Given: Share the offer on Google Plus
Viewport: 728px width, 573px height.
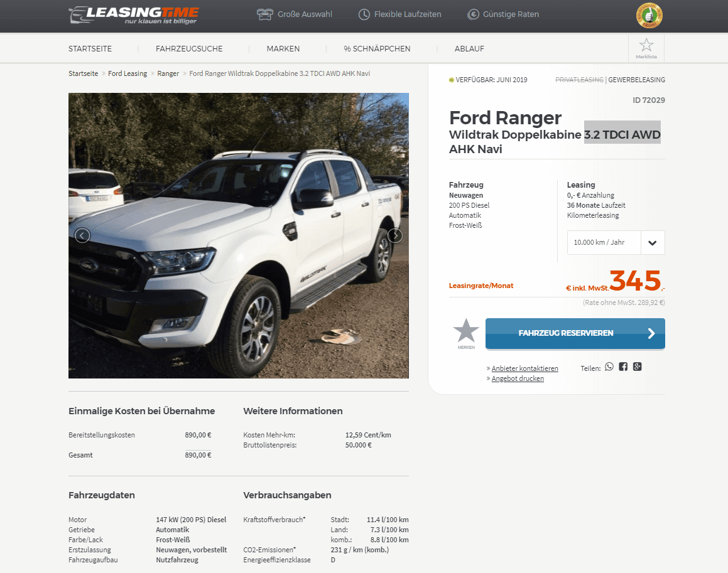Looking at the screenshot, I should coord(638,367).
